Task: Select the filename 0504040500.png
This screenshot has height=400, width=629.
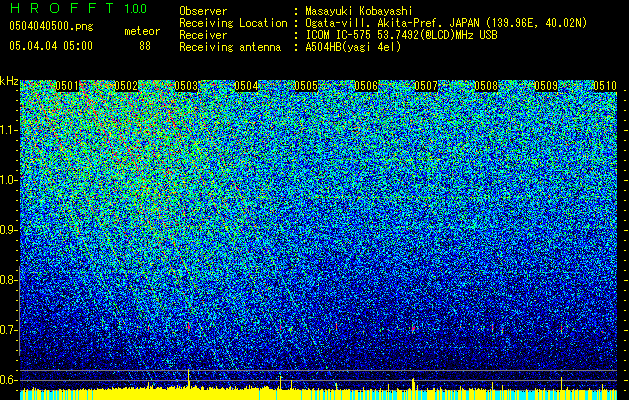Action: pyautogui.click(x=51, y=27)
